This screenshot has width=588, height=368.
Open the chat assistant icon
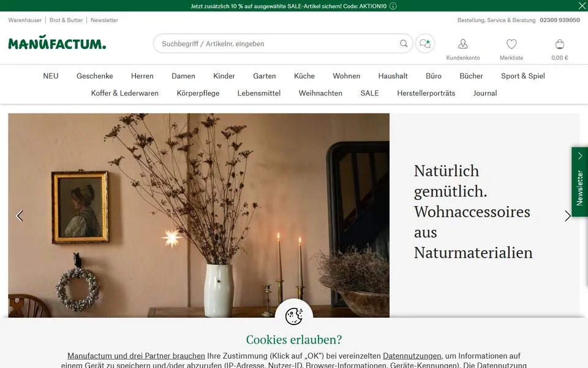[x=425, y=44]
